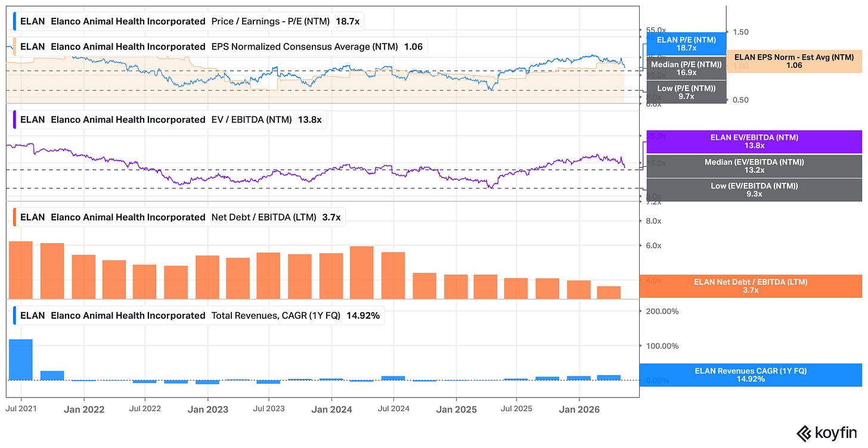Select the Price / Earnings - P/E (NTM) legend
868x448 pixels.
coord(190,21)
